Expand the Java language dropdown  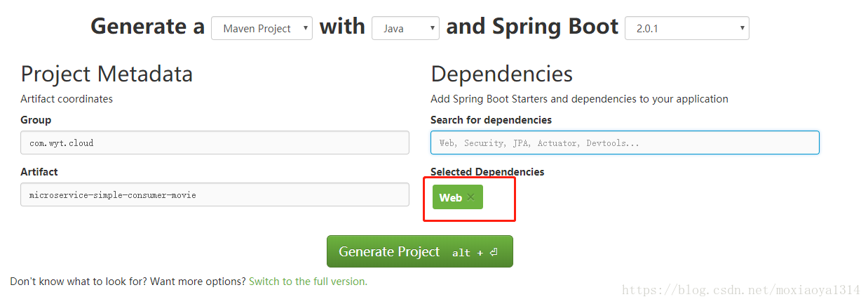(405, 29)
